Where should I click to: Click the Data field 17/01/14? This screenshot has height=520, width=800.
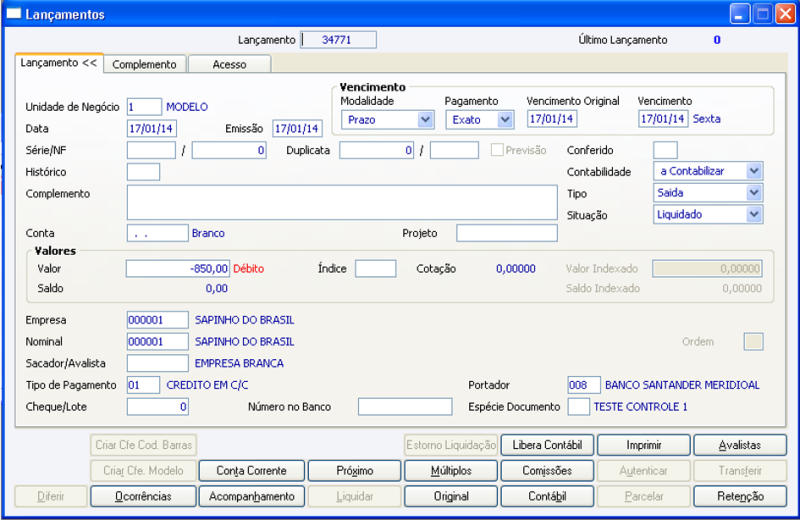click(x=152, y=129)
